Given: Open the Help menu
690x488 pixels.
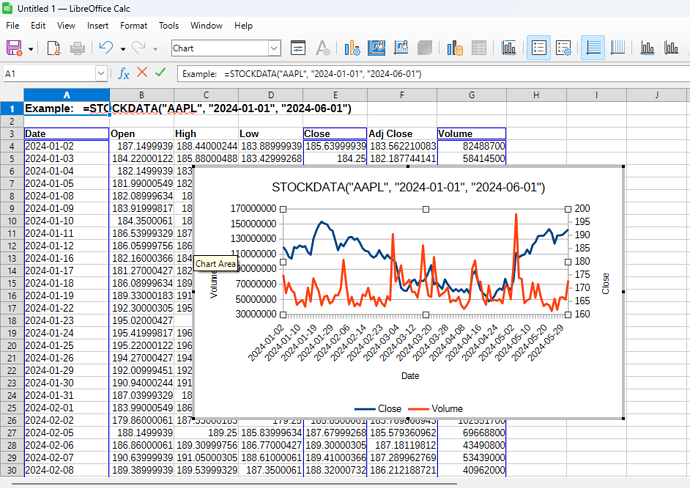Looking at the screenshot, I should (x=243, y=26).
